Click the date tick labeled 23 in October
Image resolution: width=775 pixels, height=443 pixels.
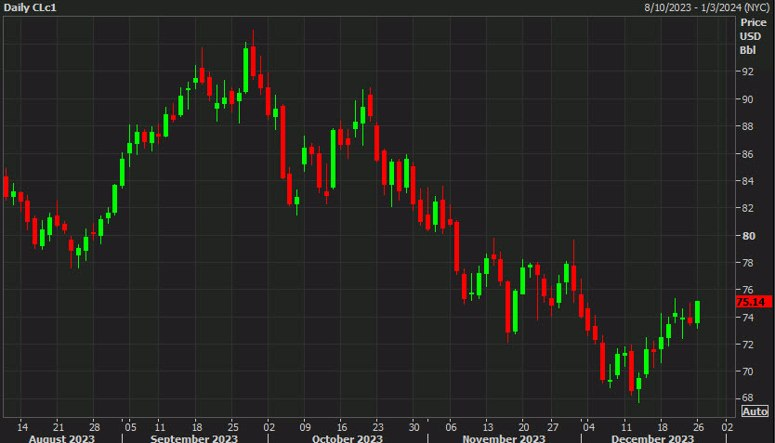pos(378,427)
